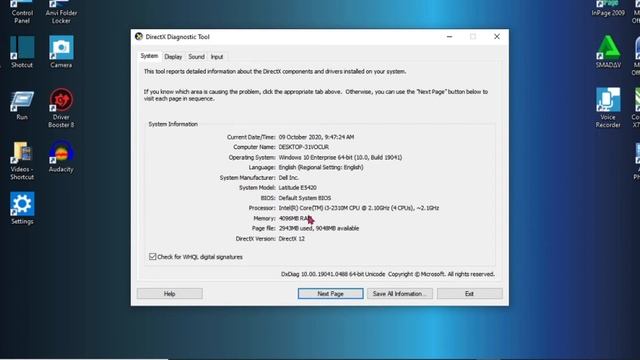640x360 pixels.
Task: Click the Next Page button
Action: coord(330,293)
